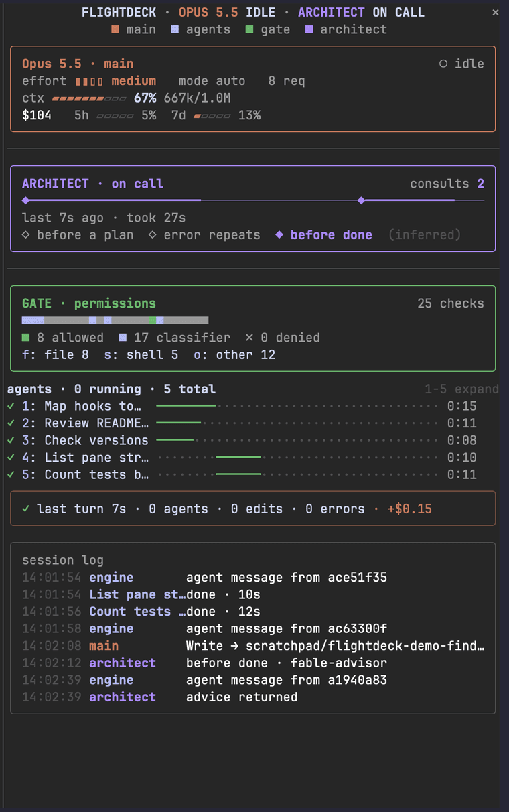
Task: Close the Flightdeck panel with the × icon
Action: tap(495, 13)
